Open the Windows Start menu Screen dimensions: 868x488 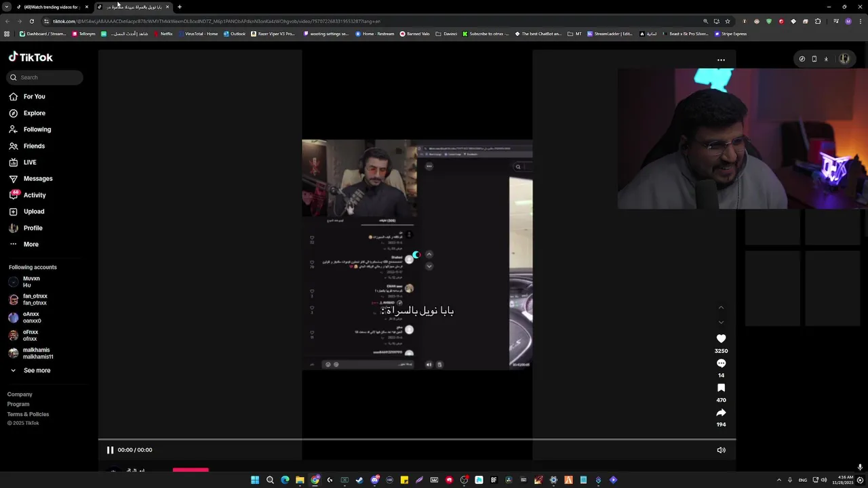(x=255, y=480)
